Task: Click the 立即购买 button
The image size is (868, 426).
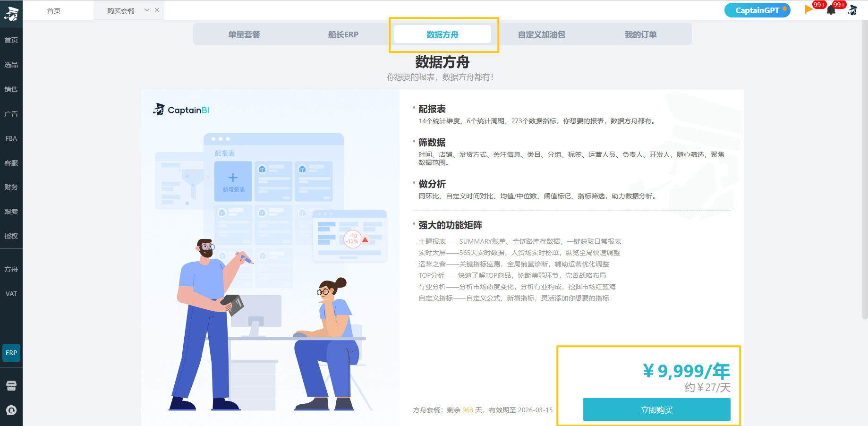Action: 657,409
